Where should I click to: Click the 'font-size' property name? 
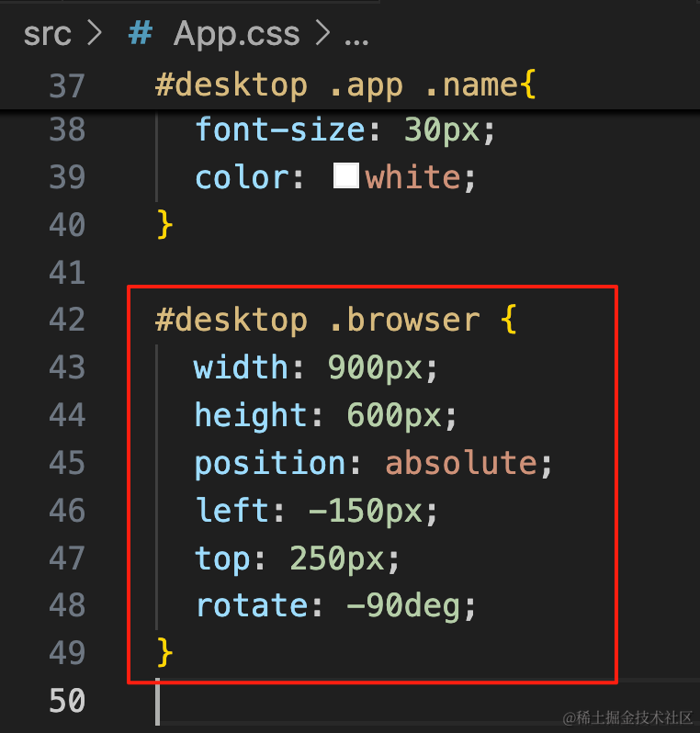(x=280, y=130)
